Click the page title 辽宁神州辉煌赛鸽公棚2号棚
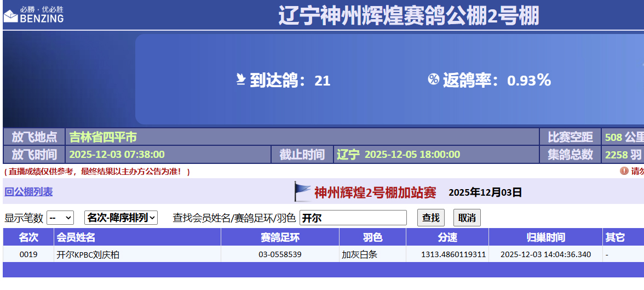 (x=409, y=15)
